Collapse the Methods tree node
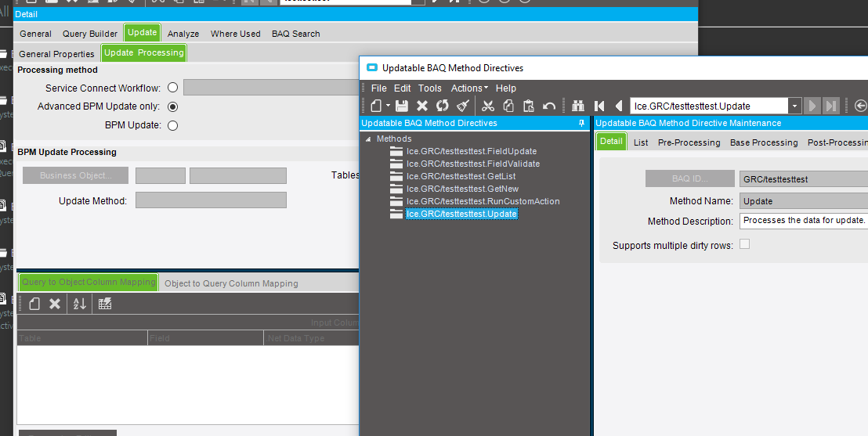The height and width of the screenshot is (436, 868). click(x=368, y=139)
